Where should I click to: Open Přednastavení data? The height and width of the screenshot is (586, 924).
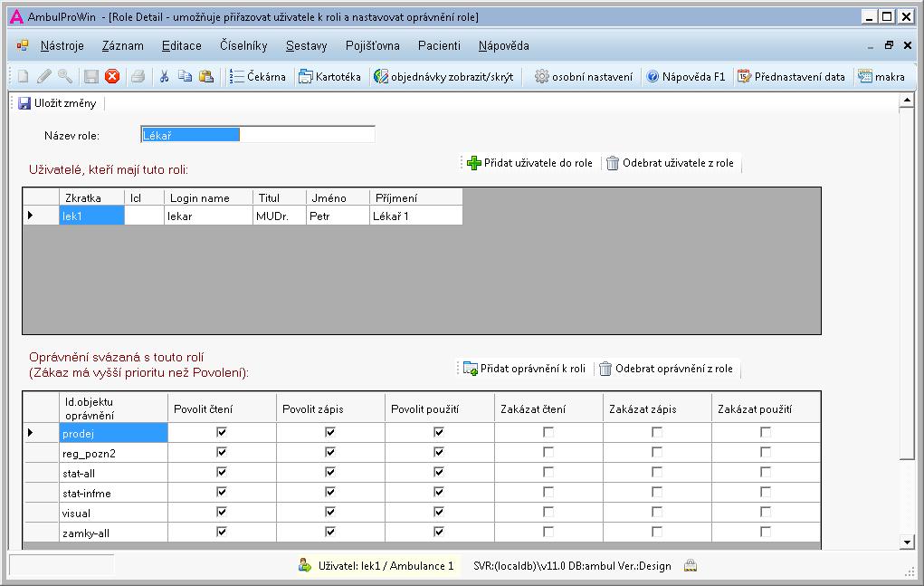791,77
